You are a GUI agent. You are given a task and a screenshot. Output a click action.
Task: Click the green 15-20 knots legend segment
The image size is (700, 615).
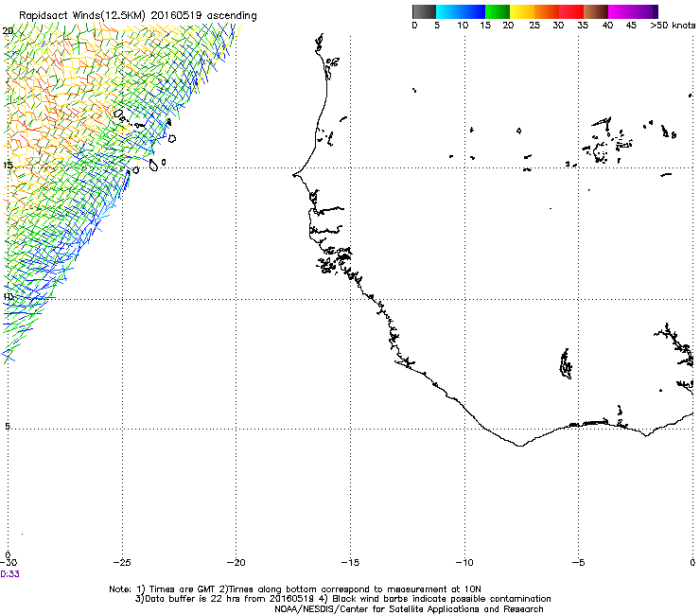[498, 11]
